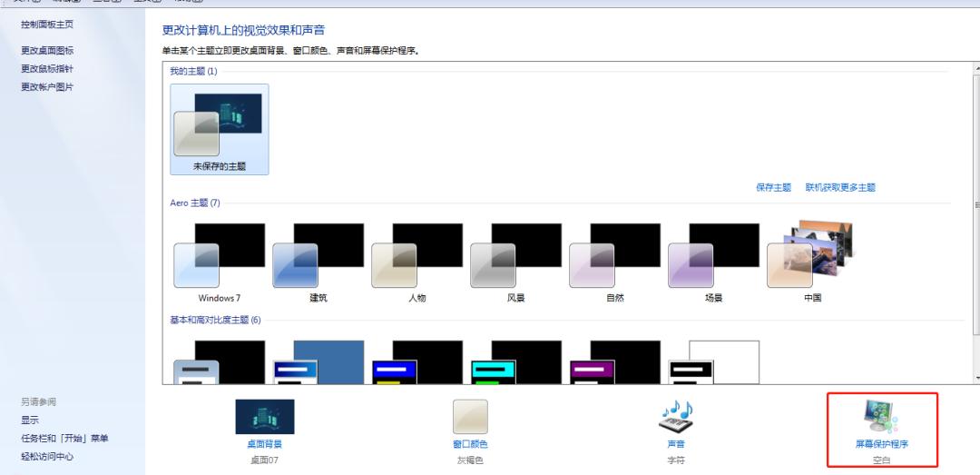Click the 另请参阅 see also label
This screenshot has width=980, height=475.
pyautogui.click(x=38, y=401)
